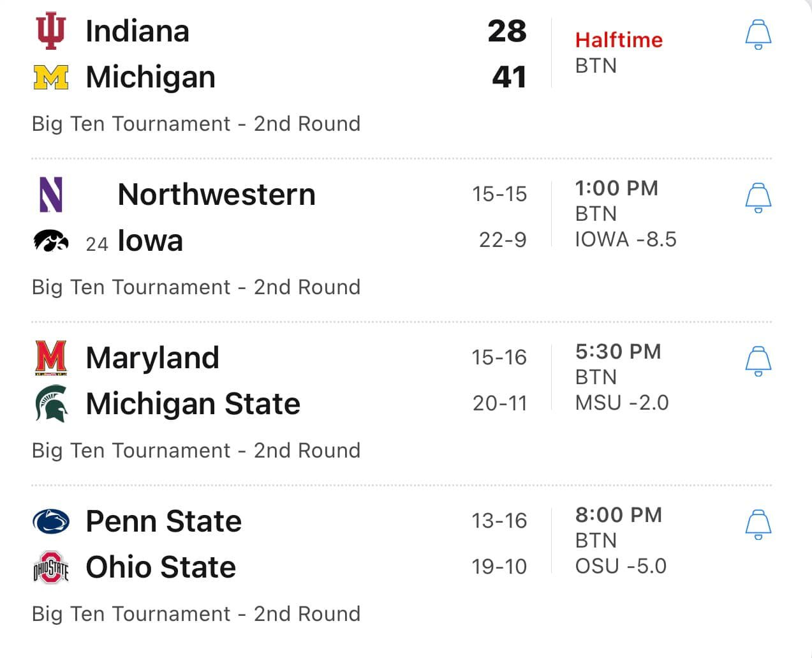Viewport: 812px width, 658px height.
Task: Click the Maryland M logo
Action: 51,357
